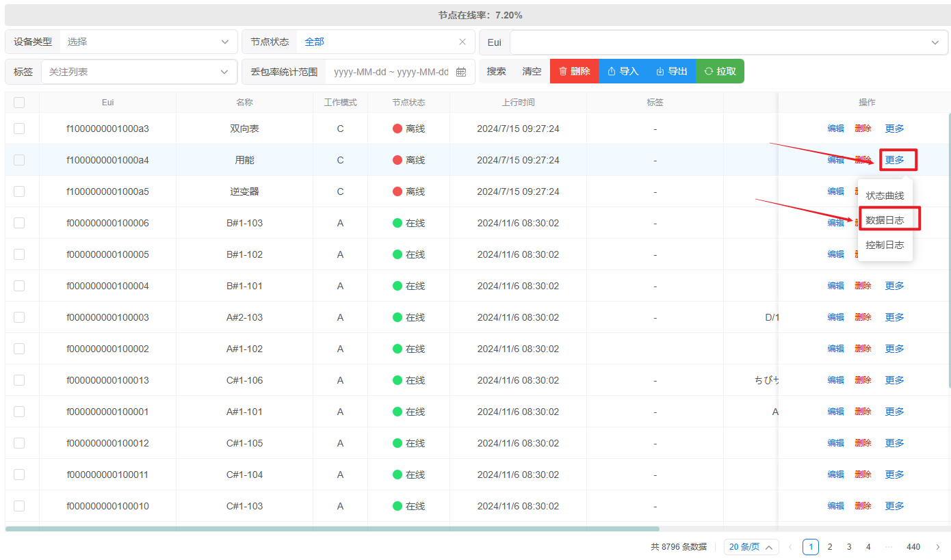951x560 pixels.
Task: Open the 20 条/页 page size dropdown
Action: pos(751,547)
